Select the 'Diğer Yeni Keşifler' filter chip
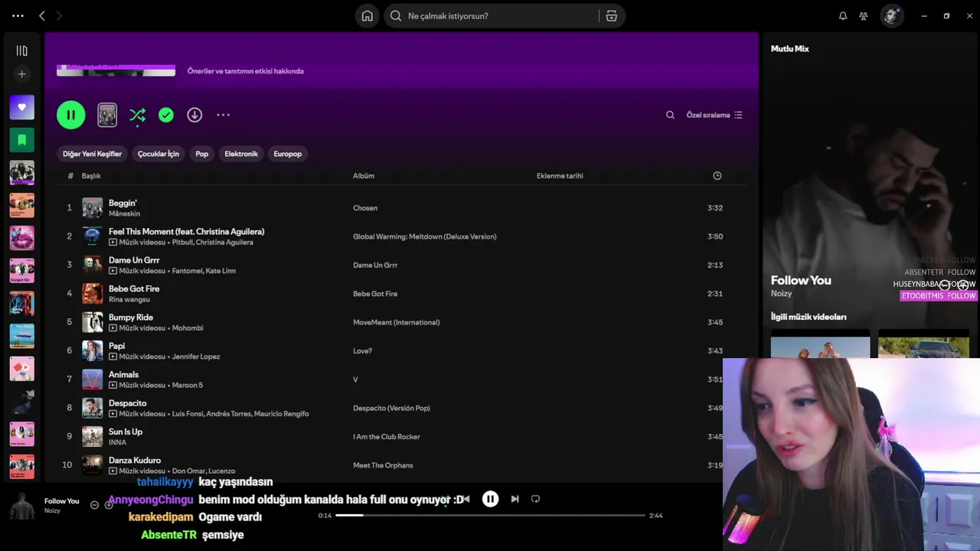 click(92, 154)
